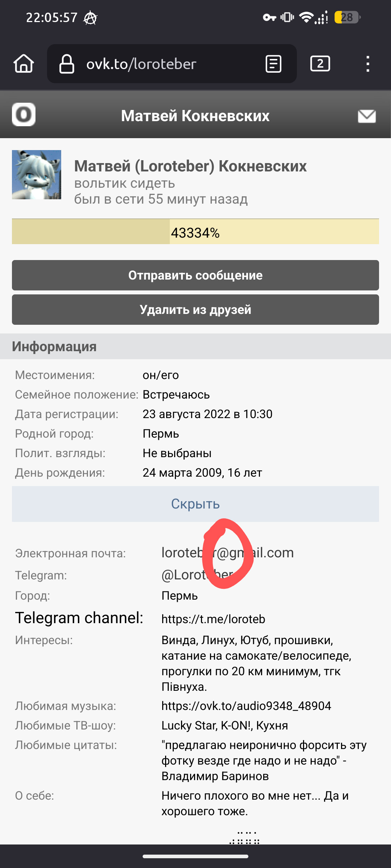
Task: Open the browser tabs counter
Action: point(320,64)
